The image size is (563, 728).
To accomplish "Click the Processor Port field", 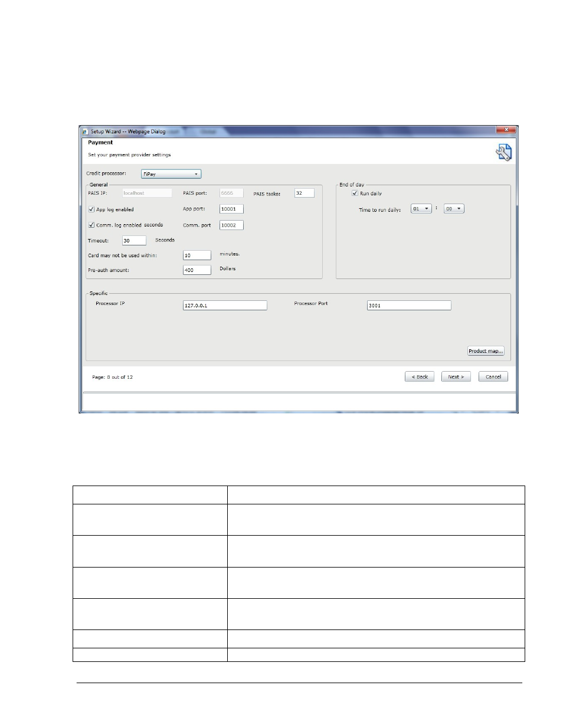I will [409, 306].
